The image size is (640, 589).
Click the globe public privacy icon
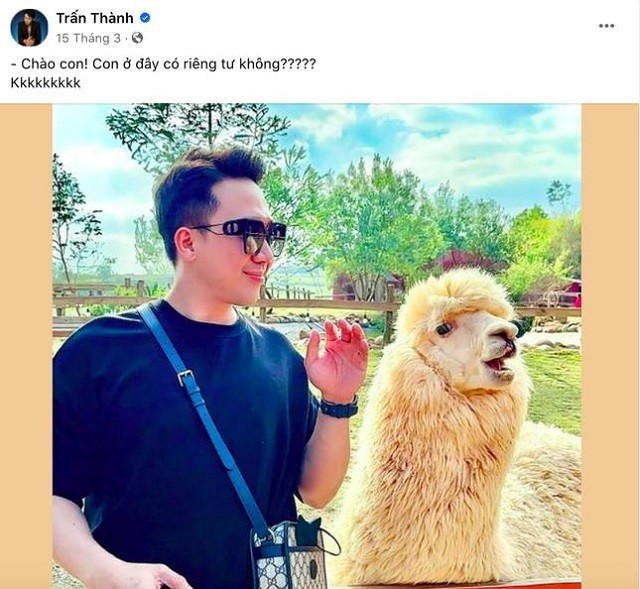click(138, 38)
